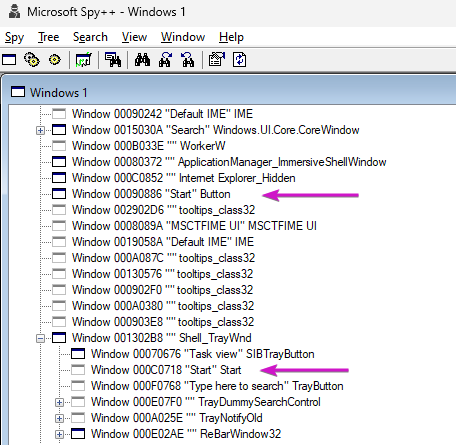Click the Find Window binoculars-window icon
This screenshot has width=456, height=445.
[113, 60]
